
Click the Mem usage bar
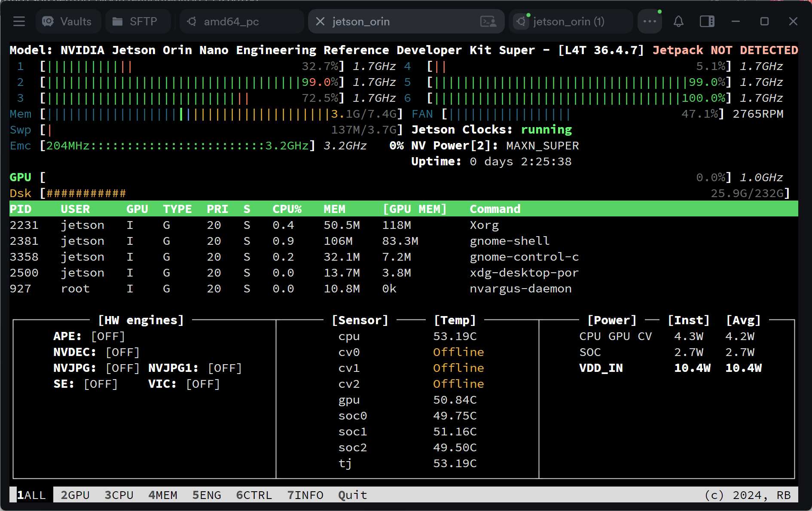[x=221, y=114]
